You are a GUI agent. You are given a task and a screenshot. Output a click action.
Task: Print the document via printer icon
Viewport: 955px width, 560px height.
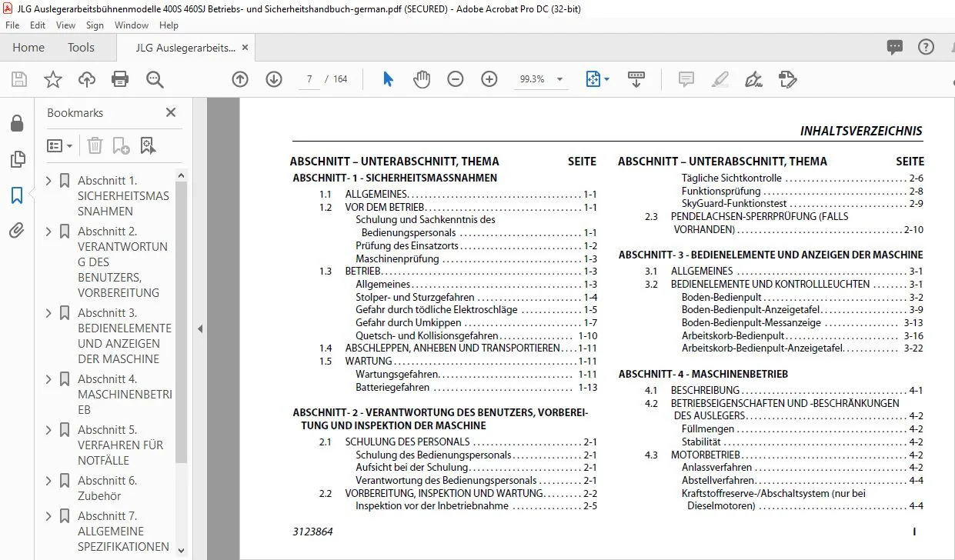(120, 79)
